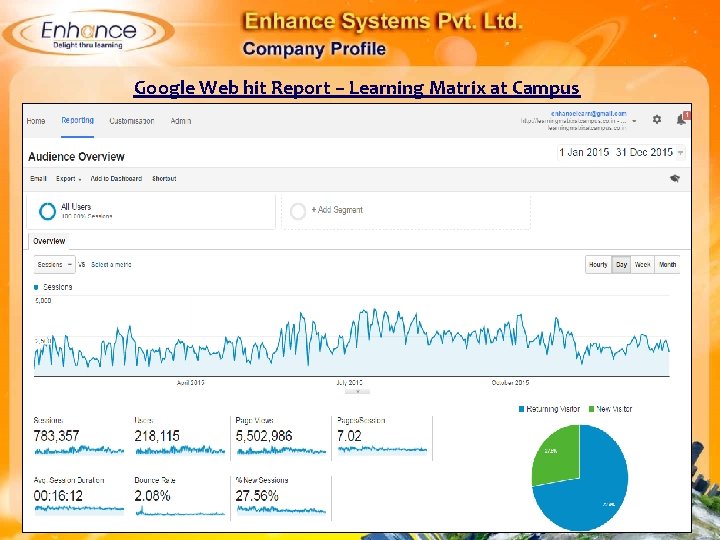
Task: Open the date range dropdown 1 Jan 2015 - 31 Dec 2015
Action: point(621,152)
